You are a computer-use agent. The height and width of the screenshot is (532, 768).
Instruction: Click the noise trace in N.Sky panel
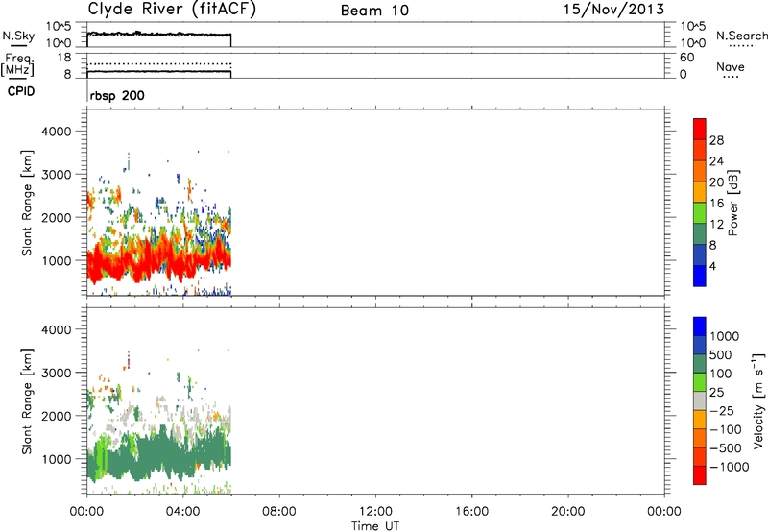(x=158, y=35)
